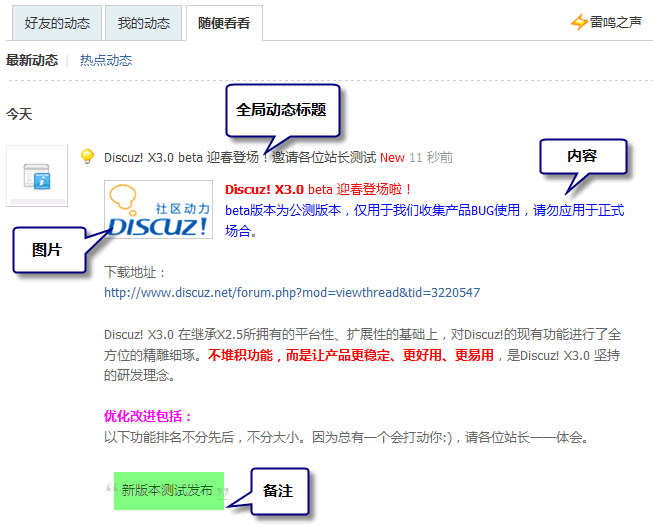Open the Discuz! logo image
Screen dimensions: 653x525
159,210
